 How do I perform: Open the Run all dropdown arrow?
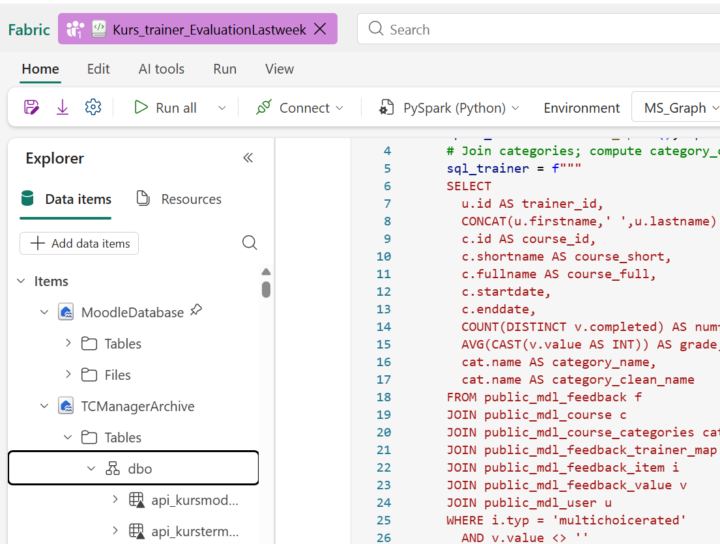tap(221, 108)
